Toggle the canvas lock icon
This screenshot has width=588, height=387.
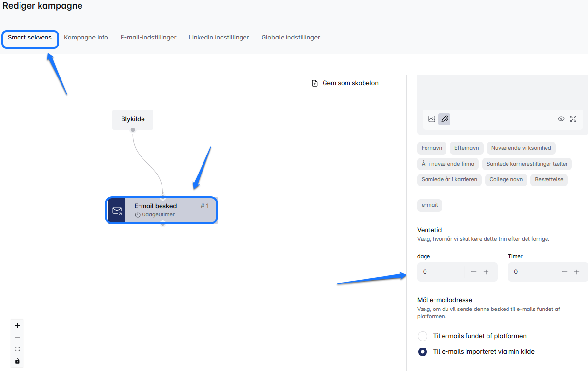point(17,361)
